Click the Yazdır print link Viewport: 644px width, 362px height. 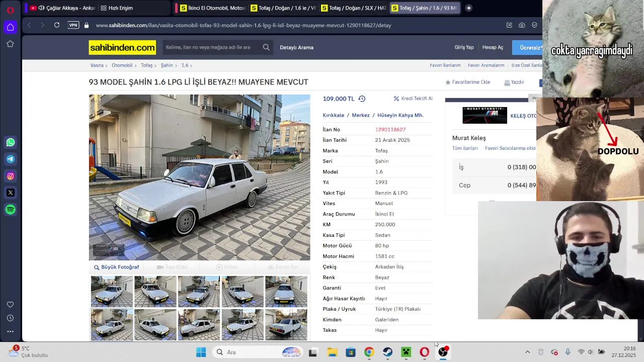514,82
